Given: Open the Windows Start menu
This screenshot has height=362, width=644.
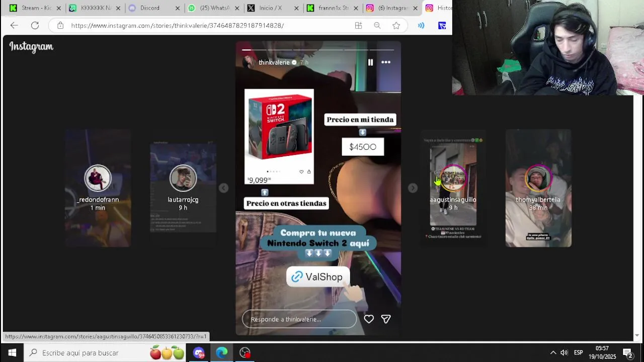Looking at the screenshot, I should click(12, 353).
